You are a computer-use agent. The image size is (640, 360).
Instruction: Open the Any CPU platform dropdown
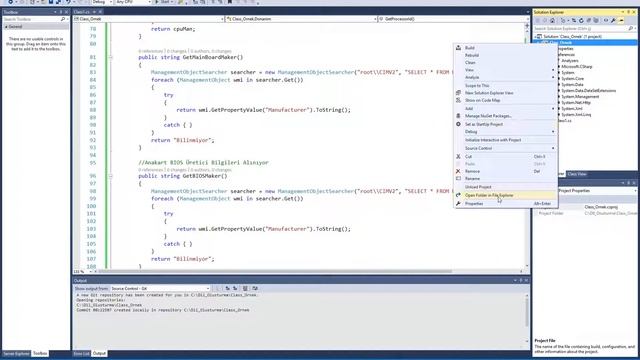pos(133,2)
